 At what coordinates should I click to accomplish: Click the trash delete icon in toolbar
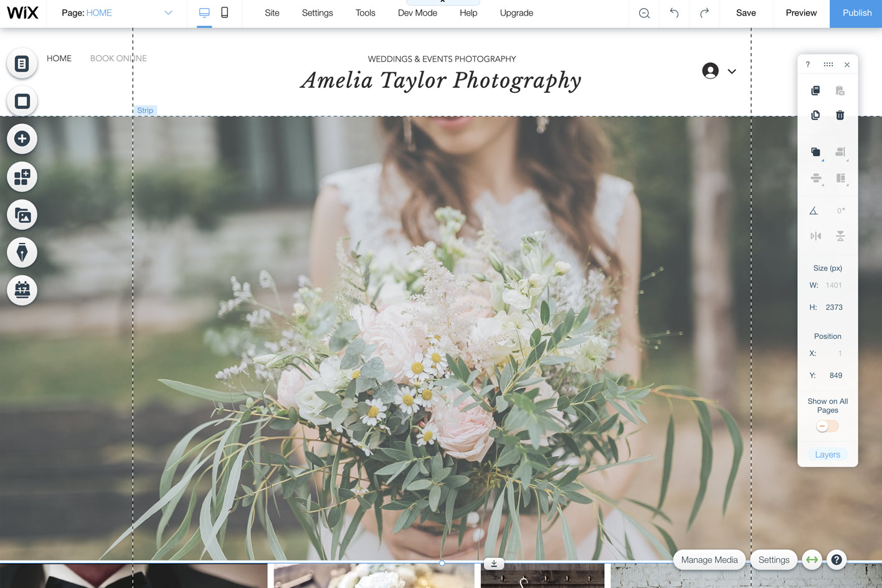click(x=840, y=115)
